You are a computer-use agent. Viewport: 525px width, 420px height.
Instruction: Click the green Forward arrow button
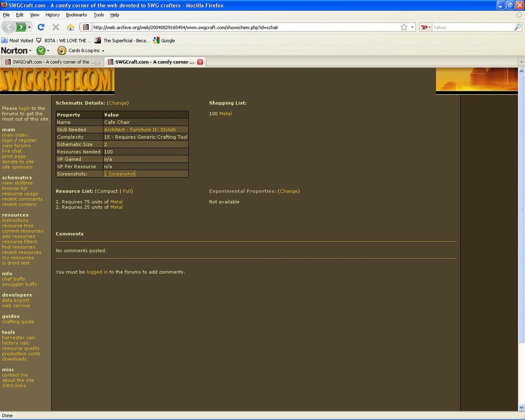(21, 27)
